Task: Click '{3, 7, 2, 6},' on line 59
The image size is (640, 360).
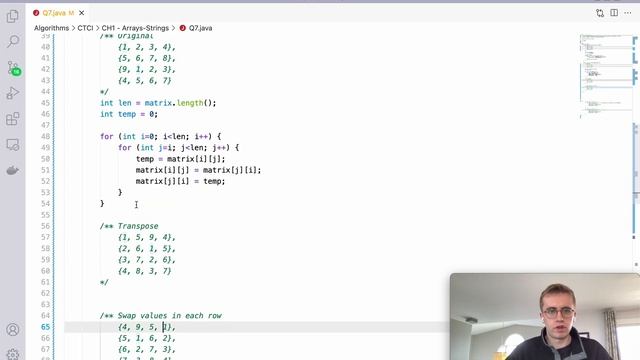Action: [147, 260]
